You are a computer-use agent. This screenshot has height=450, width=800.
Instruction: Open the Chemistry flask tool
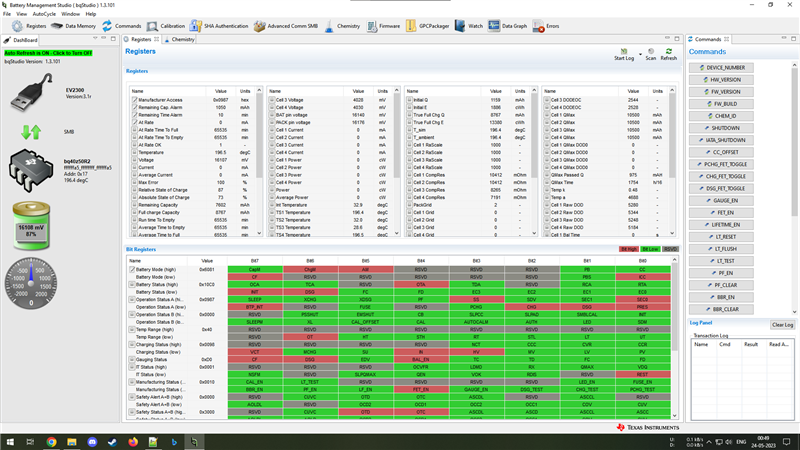coord(329,26)
